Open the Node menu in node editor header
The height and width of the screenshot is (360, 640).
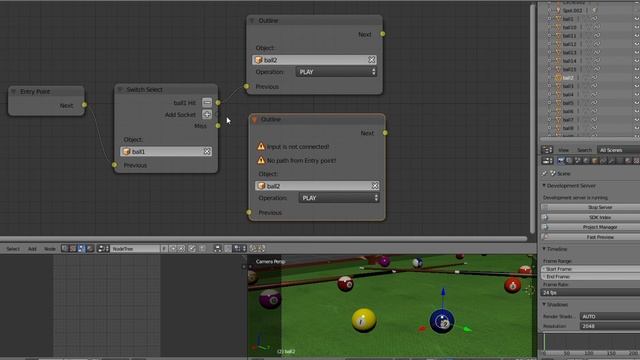(50, 249)
